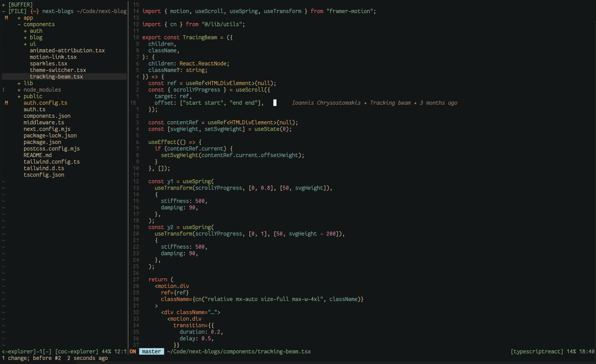The height and width of the screenshot is (364, 596).
Task: Click the const y1 useSpring line
Action: [x=181, y=181]
